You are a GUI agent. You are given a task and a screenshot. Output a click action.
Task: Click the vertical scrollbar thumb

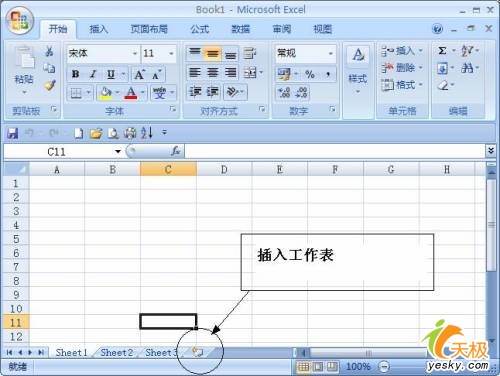(491, 225)
